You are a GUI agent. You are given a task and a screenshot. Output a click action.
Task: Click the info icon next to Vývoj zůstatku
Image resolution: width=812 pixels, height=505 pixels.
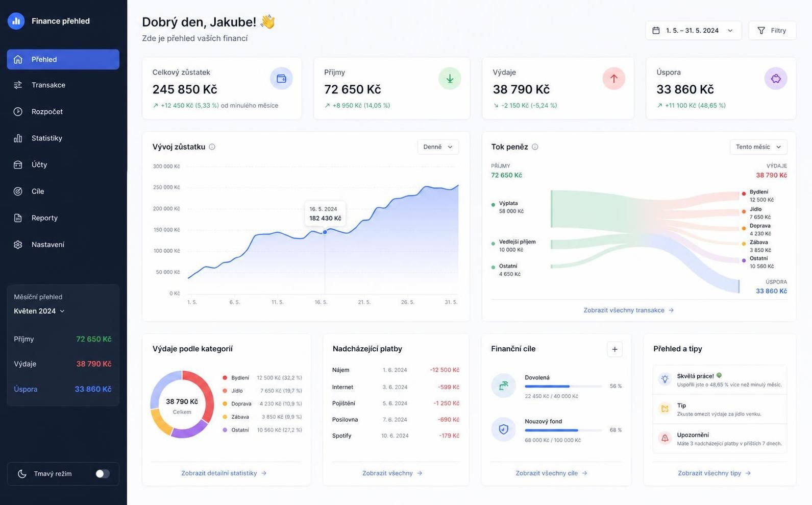pyautogui.click(x=212, y=147)
